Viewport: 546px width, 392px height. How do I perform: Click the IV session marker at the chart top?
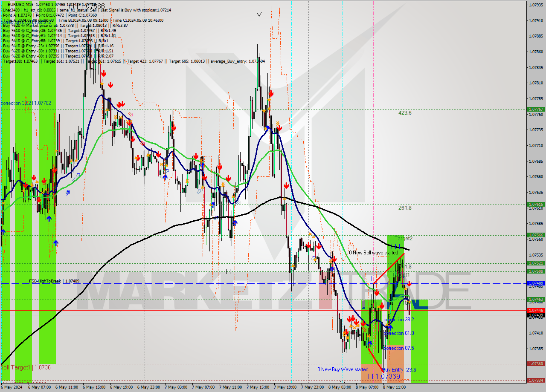(x=257, y=14)
